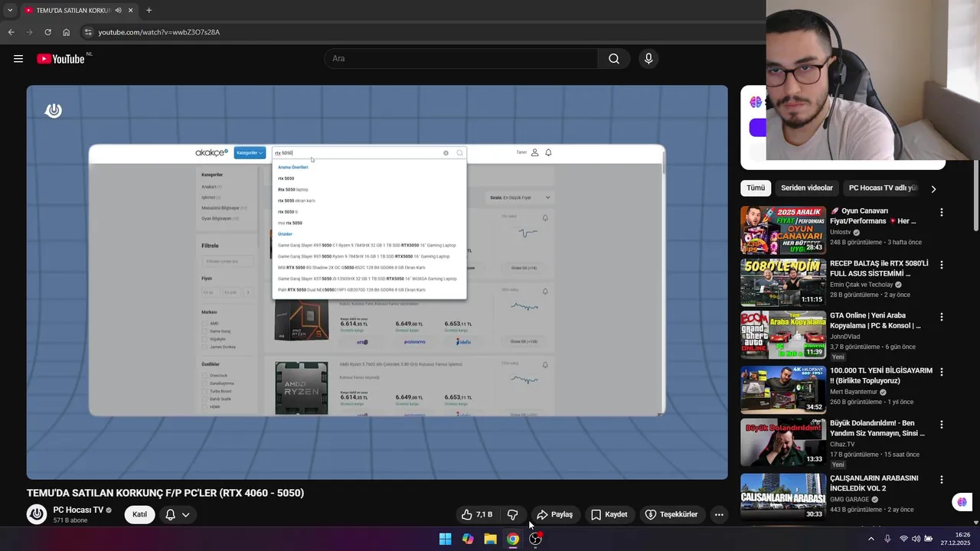
Task: Open the YouTube hamburger guide menu
Action: [x=18, y=59]
